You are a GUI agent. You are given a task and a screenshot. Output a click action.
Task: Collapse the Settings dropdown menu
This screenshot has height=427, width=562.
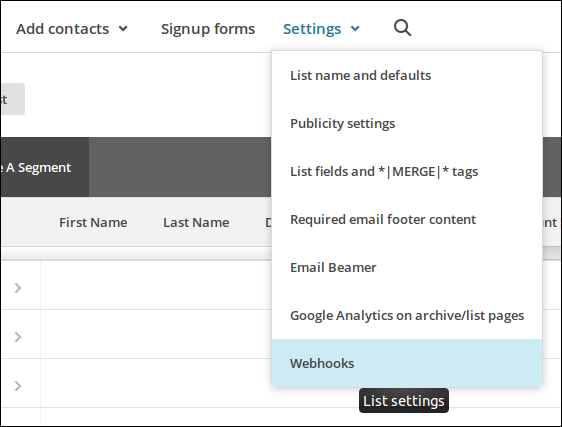[x=321, y=29]
